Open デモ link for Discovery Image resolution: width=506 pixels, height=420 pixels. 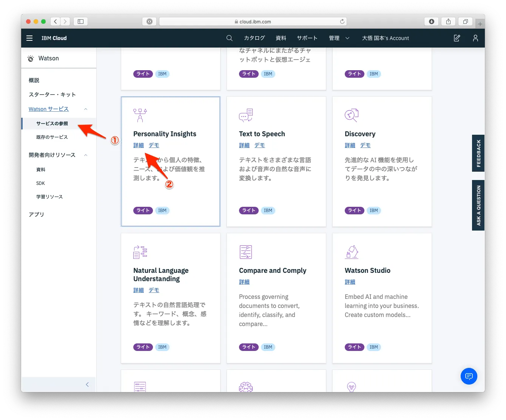pyautogui.click(x=366, y=145)
